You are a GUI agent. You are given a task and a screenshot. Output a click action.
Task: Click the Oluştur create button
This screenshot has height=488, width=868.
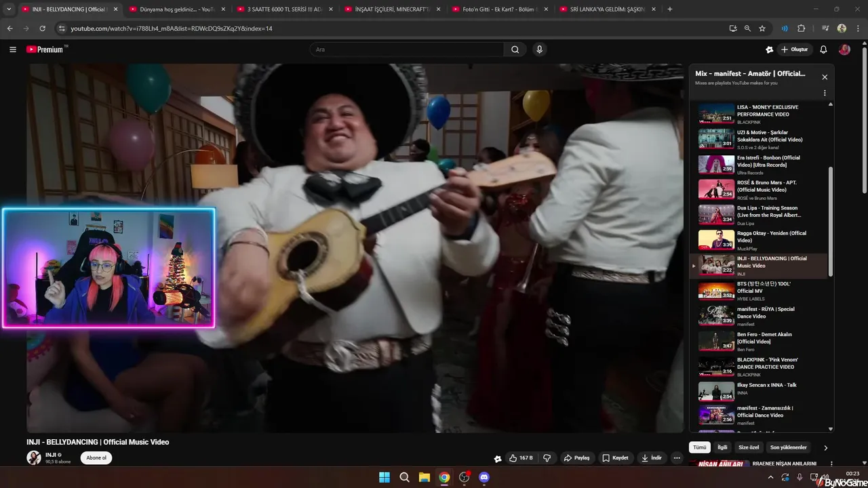point(795,49)
